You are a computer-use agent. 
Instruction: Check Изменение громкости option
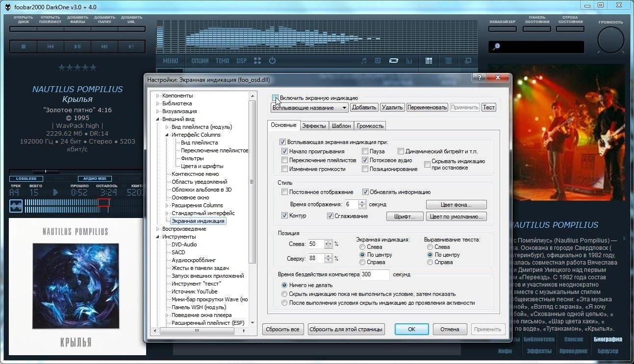click(285, 169)
